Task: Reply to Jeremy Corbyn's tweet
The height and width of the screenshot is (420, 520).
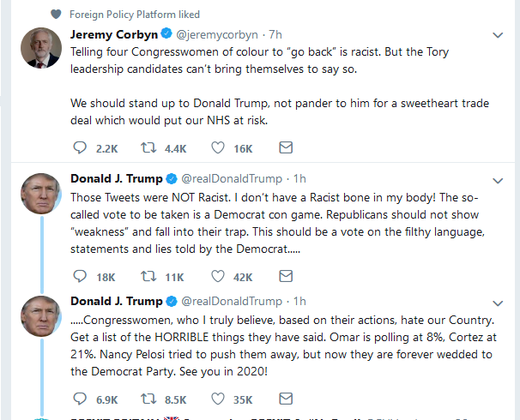Action: pos(80,148)
